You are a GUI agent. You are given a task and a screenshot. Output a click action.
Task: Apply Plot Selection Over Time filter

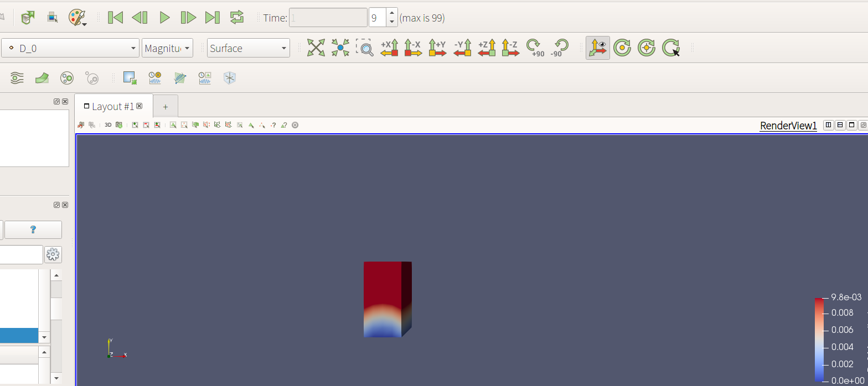pyautogui.click(x=205, y=78)
